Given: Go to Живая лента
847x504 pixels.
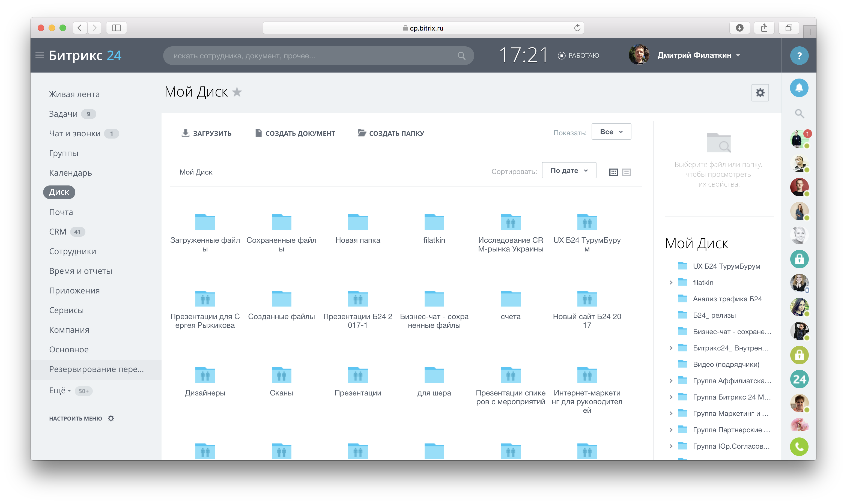Looking at the screenshot, I should click(x=74, y=94).
